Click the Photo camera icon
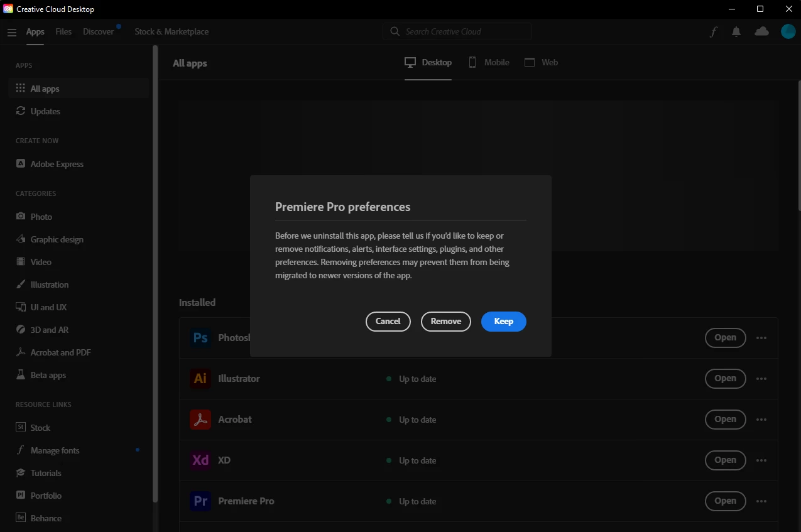Image resolution: width=801 pixels, height=532 pixels. (21, 217)
